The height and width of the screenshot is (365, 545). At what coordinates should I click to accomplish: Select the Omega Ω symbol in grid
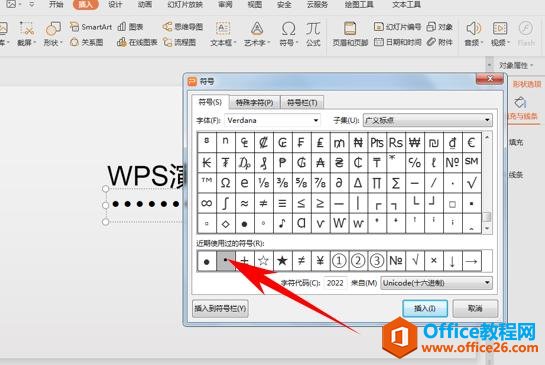(x=225, y=183)
